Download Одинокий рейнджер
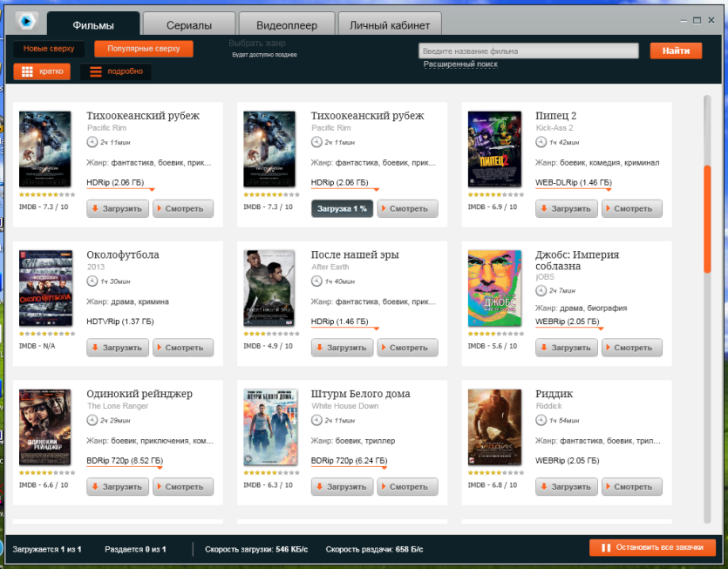The image size is (728, 569). tap(118, 486)
